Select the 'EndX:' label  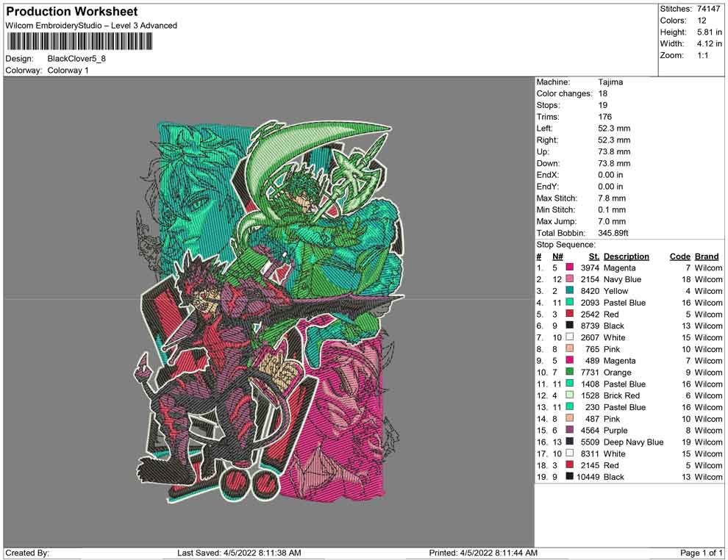(548, 174)
